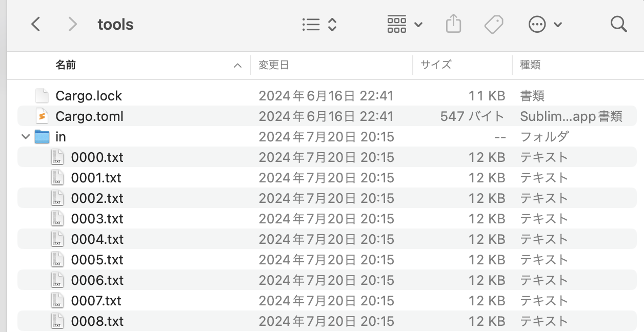644x332 pixels.
Task: Click the forward navigation arrow
Action: [72, 24]
